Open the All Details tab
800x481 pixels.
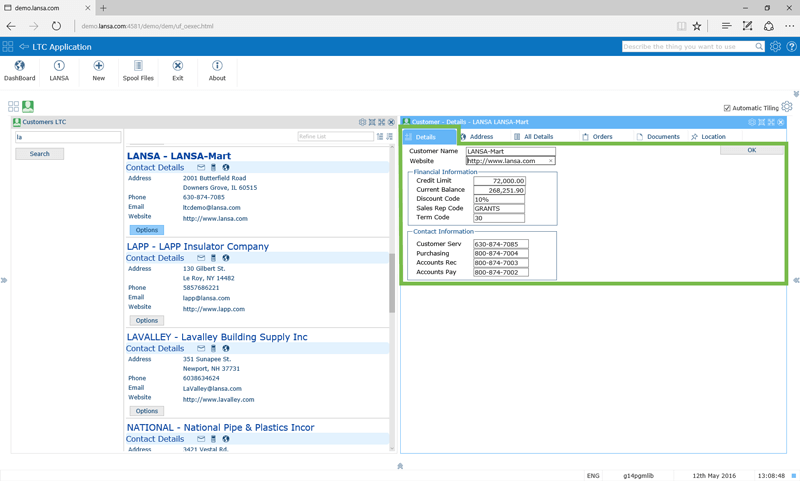(x=533, y=137)
